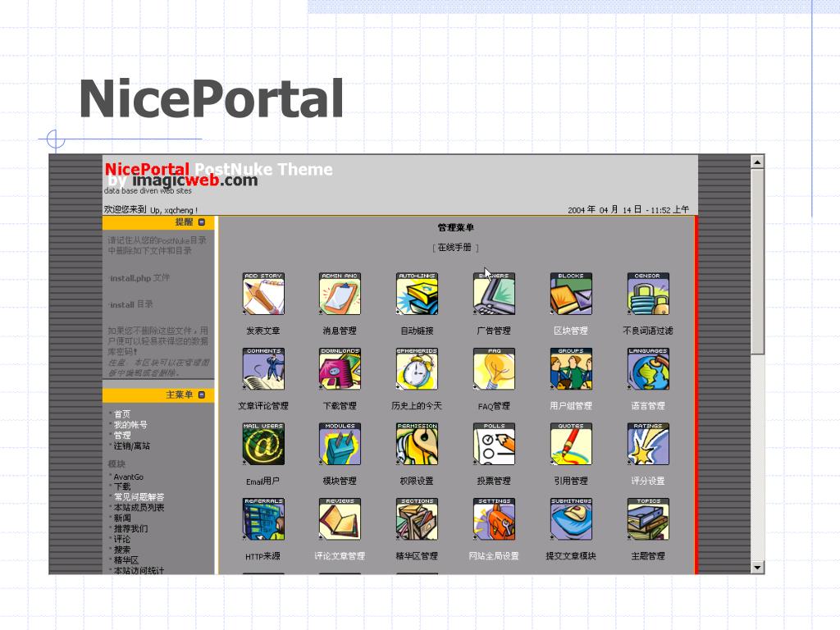
Task: Open the Downloads icon
Action: [x=340, y=368]
